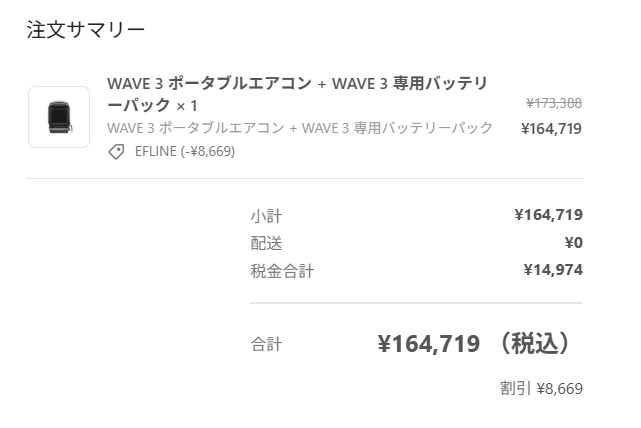Viewport: 641px width, 428px height.
Task: Open the WAVE 3 ポータブルエアコン product title
Action: (297, 94)
